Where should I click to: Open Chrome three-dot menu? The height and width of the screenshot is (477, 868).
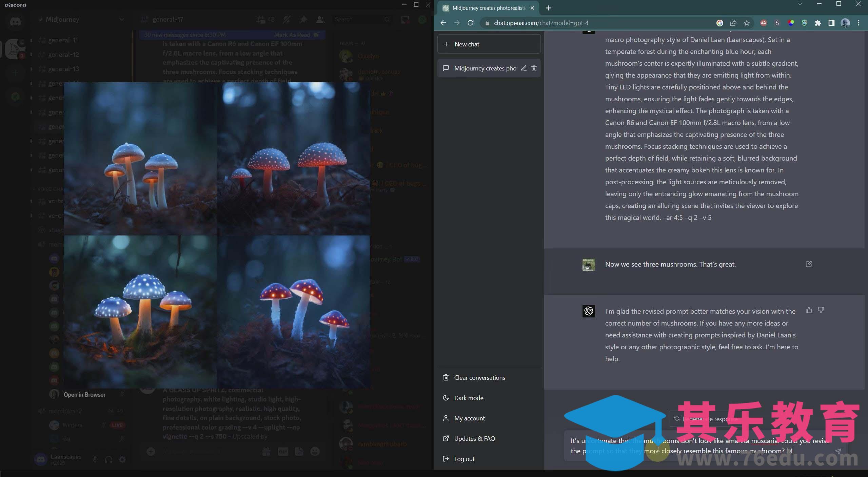click(x=859, y=23)
